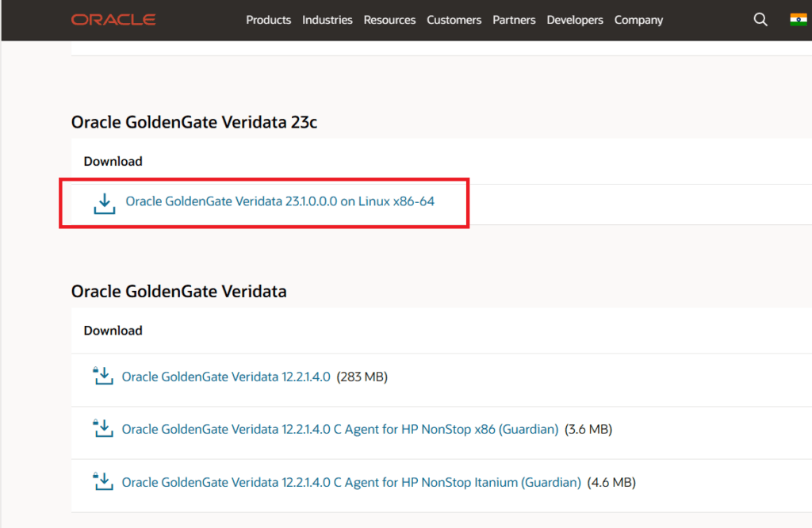Click download icon beside Veridata 12.2.1.4.0 (283 MB)
Image resolution: width=812 pixels, height=528 pixels.
pyautogui.click(x=103, y=376)
